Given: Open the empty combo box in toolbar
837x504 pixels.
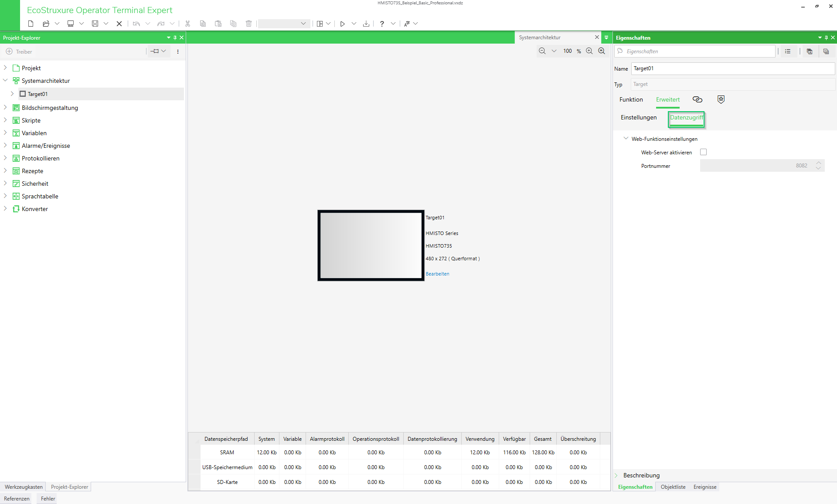Looking at the screenshot, I should (x=284, y=24).
